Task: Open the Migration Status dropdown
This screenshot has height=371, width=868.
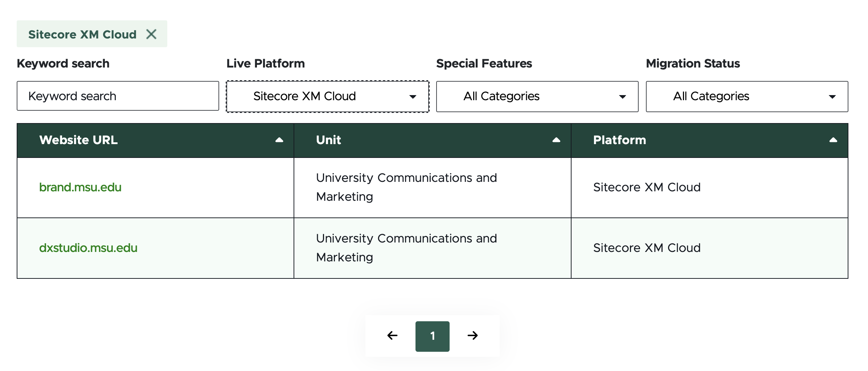Action: click(x=747, y=97)
